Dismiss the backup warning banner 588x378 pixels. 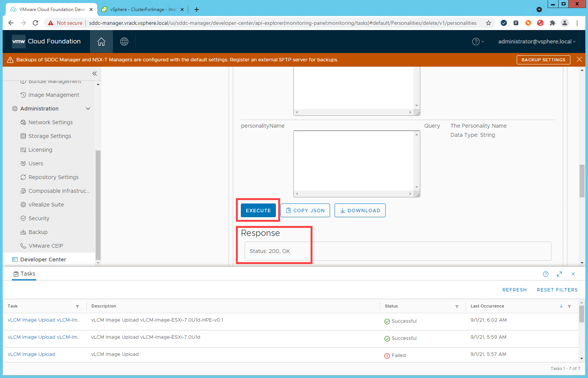[x=579, y=59]
